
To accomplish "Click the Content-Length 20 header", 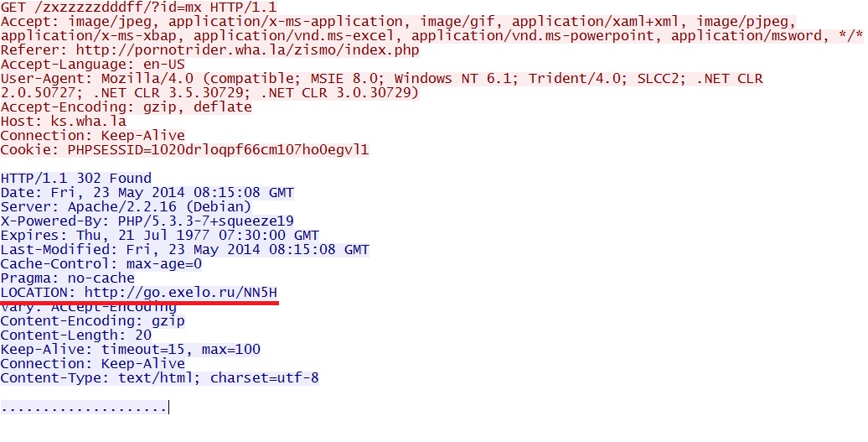I will click(x=76, y=335).
